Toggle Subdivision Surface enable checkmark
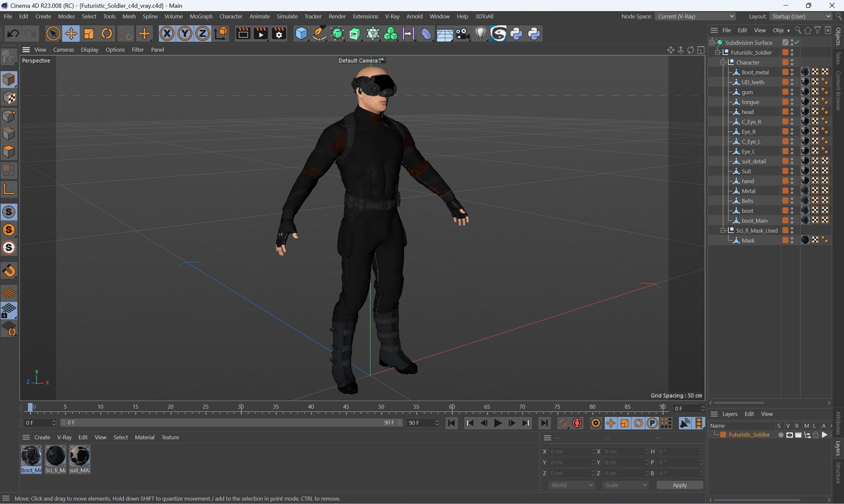844x504 pixels. (x=797, y=42)
